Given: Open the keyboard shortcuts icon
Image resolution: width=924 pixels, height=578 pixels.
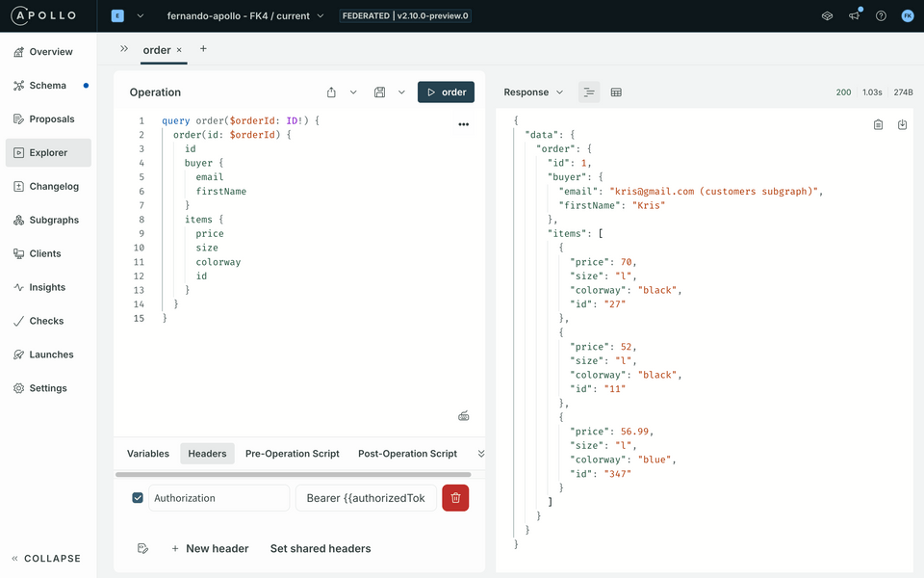Looking at the screenshot, I should [464, 416].
